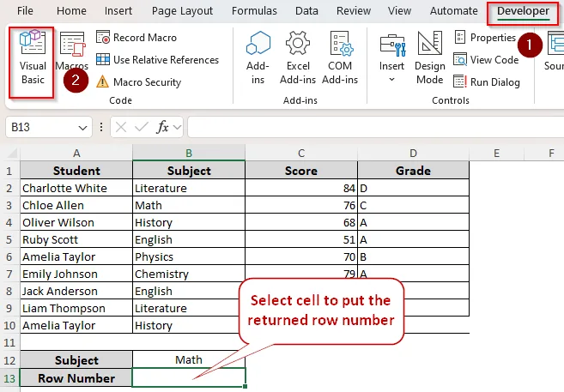Switch to the Automate tab

454,11
